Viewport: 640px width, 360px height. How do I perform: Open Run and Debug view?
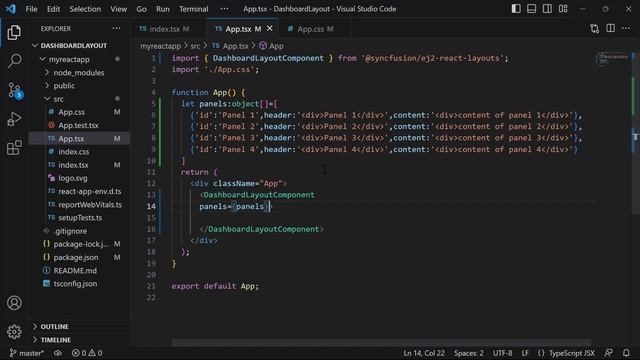pos(14,119)
